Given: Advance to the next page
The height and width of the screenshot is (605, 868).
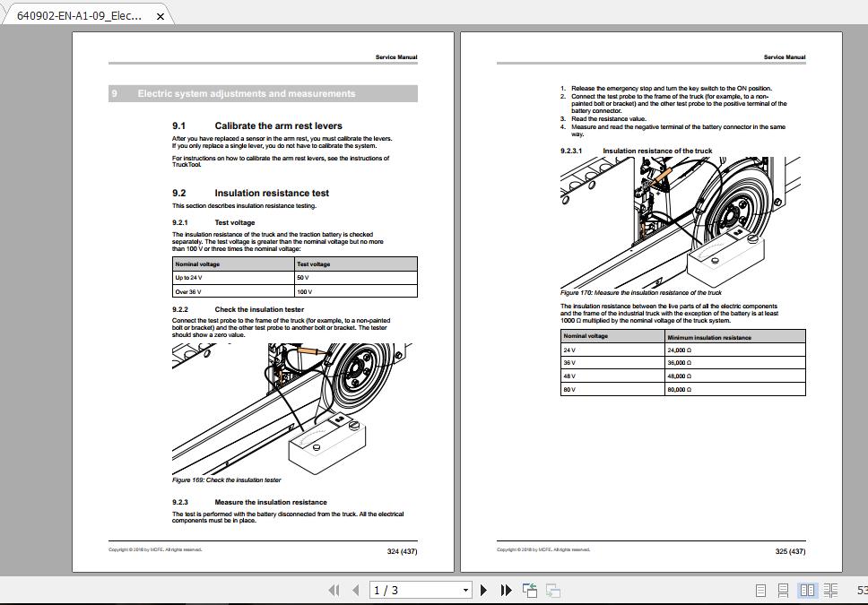Looking at the screenshot, I should tap(483, 590).
